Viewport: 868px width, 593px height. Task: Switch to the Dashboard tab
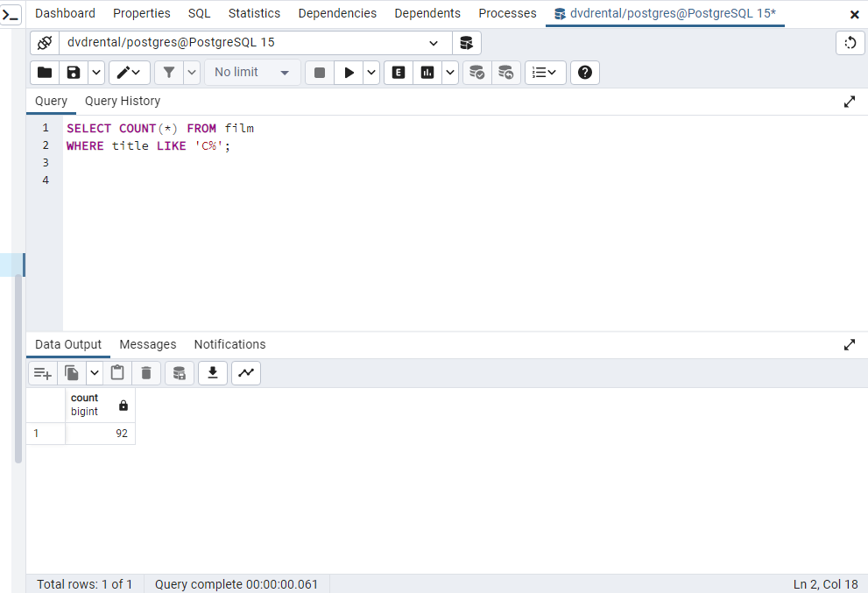(65, 13)
